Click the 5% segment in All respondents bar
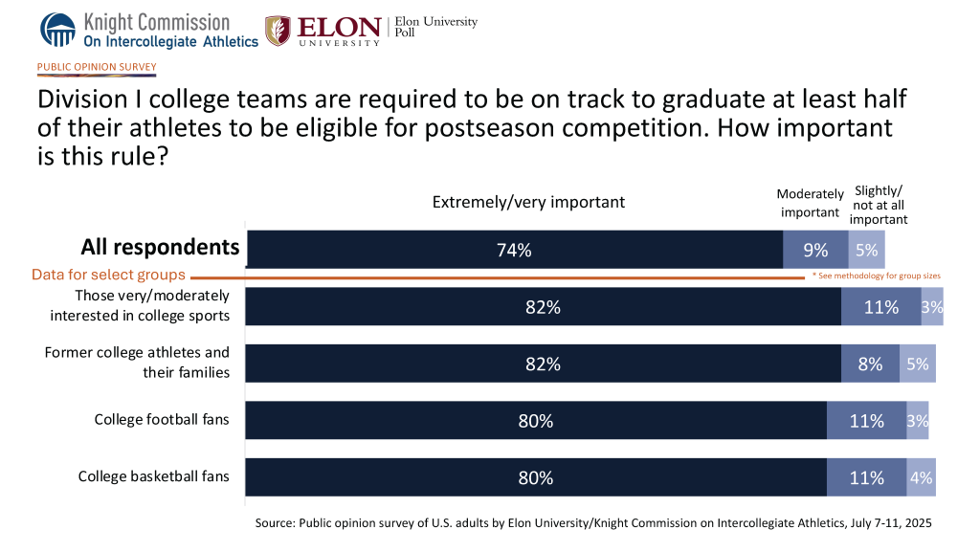This screenshot has height=552, width=980. coord(866,250)
